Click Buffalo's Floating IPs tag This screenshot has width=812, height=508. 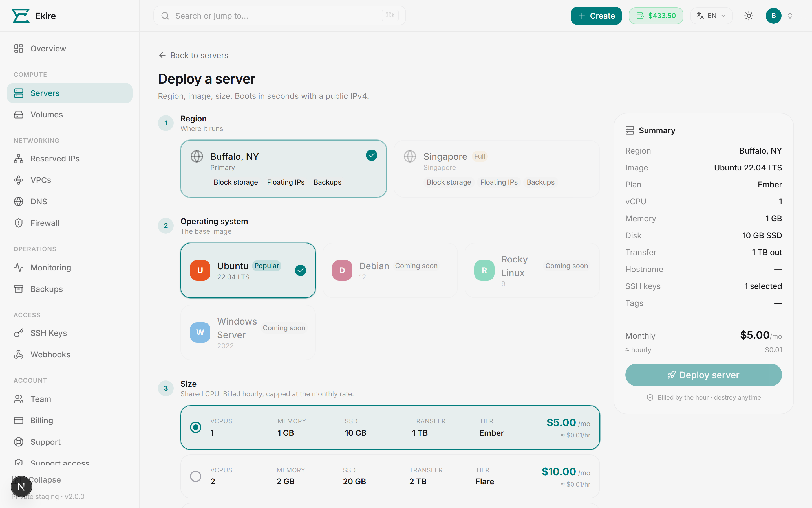286,182
